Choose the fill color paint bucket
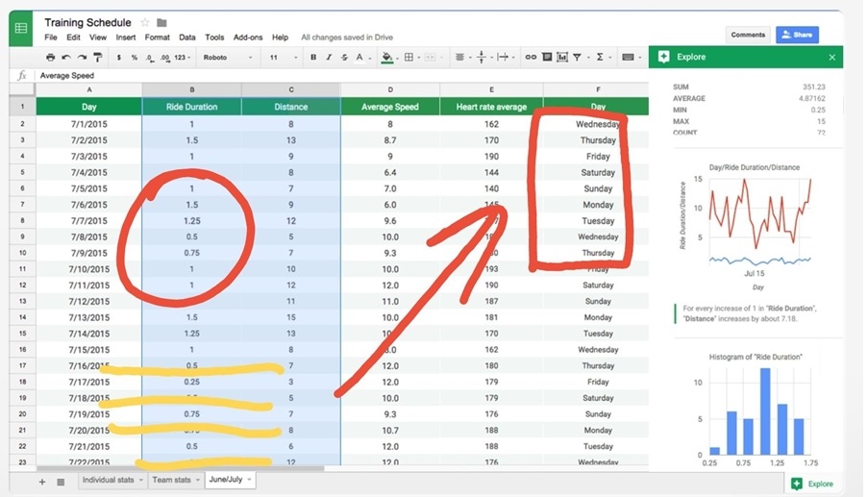 click(386, 58)
